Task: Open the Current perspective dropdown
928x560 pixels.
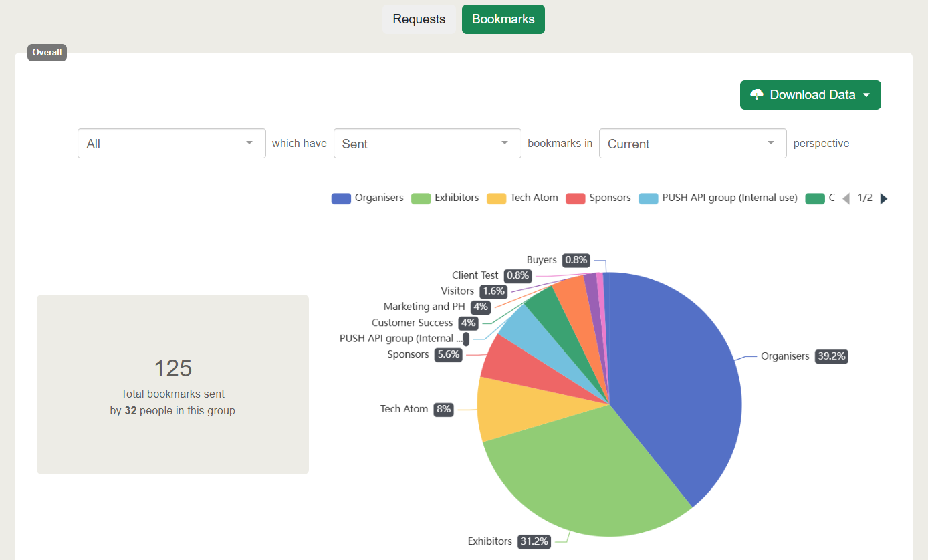Action: (x=693, y=144)
